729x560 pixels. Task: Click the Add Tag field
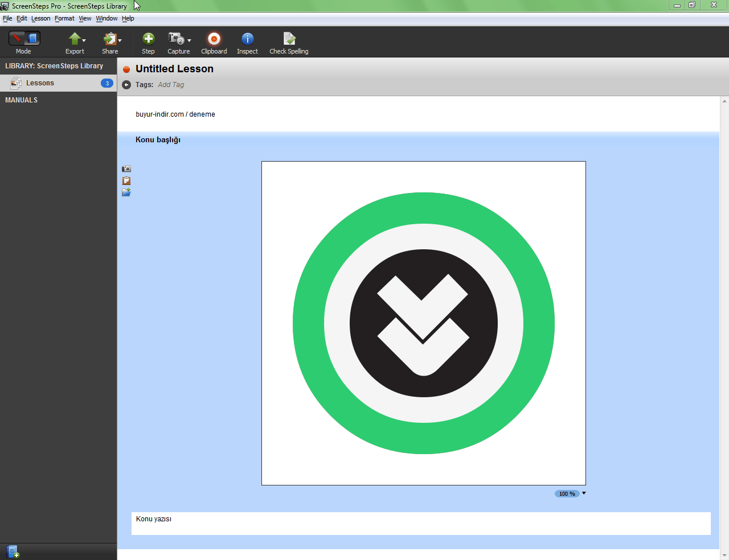pyautogui.click(x=171, y=85)
